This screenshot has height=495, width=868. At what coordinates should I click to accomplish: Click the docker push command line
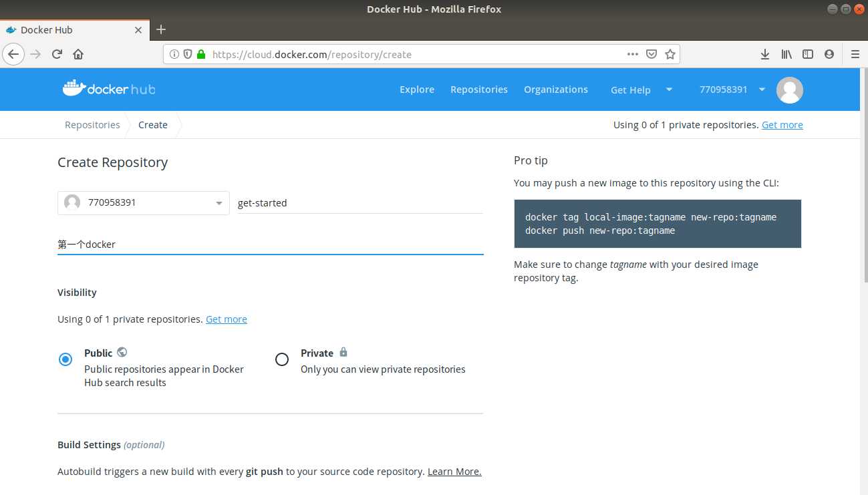(x=600, y=230)
